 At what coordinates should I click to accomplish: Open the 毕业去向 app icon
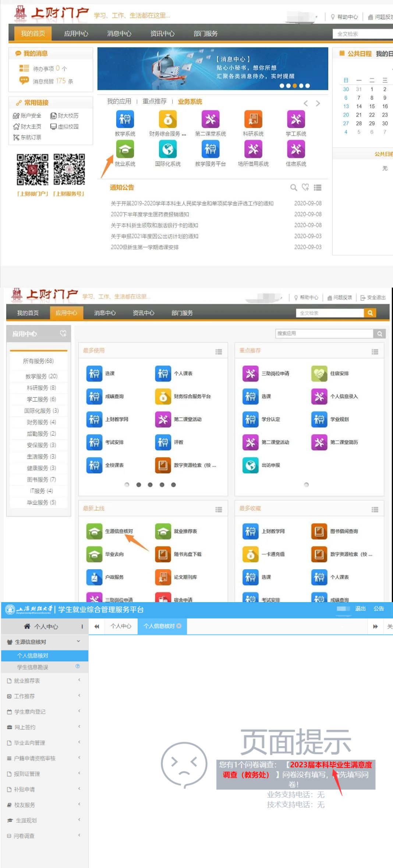point(94,554)
